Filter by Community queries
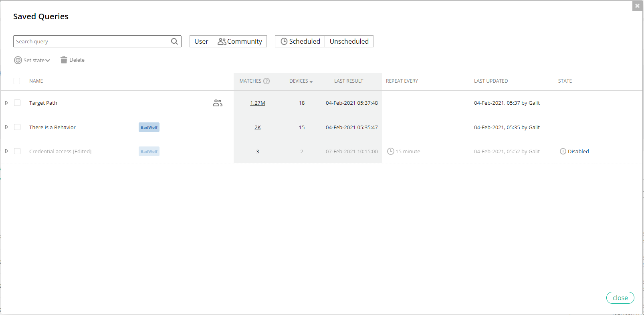Image resolution: width=644 pixels, height=315 pixels. [240, 41]
